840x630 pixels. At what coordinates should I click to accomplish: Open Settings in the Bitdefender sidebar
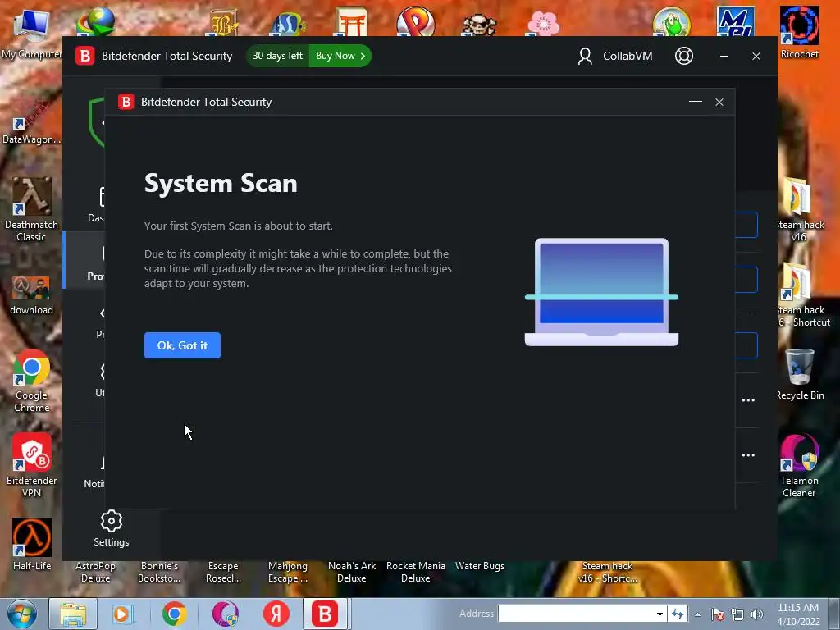(x=112, y=529)
